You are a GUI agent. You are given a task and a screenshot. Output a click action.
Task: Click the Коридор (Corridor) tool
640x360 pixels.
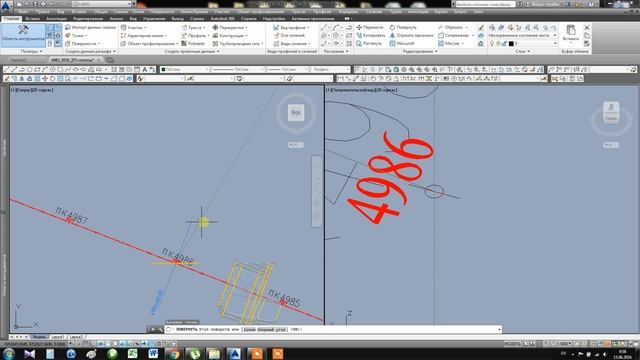193,43
